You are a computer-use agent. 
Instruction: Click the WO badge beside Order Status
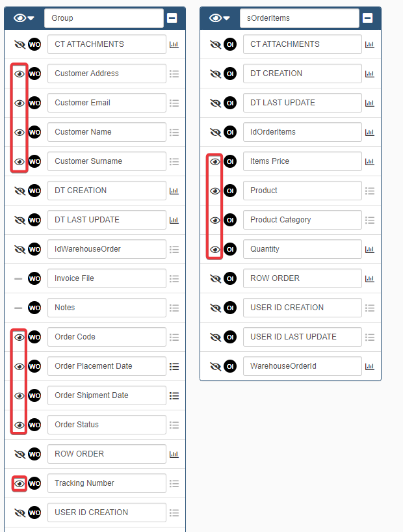click(34, 425)
